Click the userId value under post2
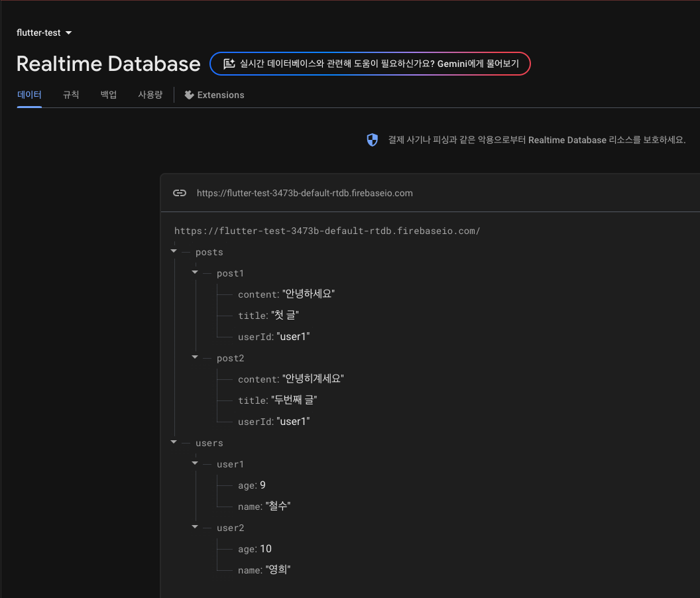 click(293, 421)
